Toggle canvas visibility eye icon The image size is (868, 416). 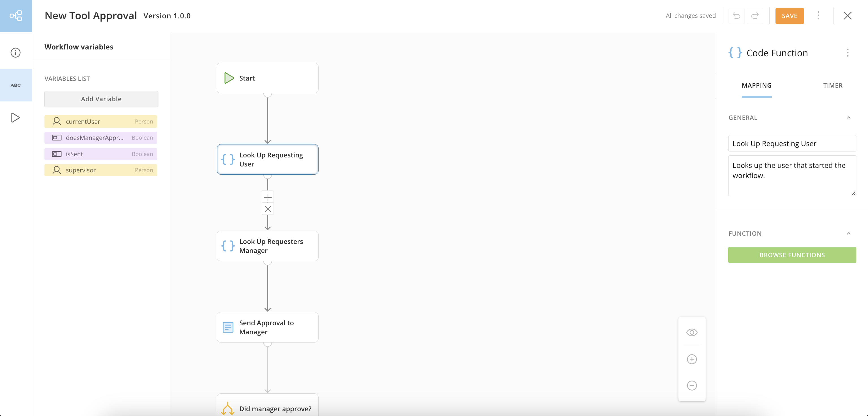pos(691,333)
